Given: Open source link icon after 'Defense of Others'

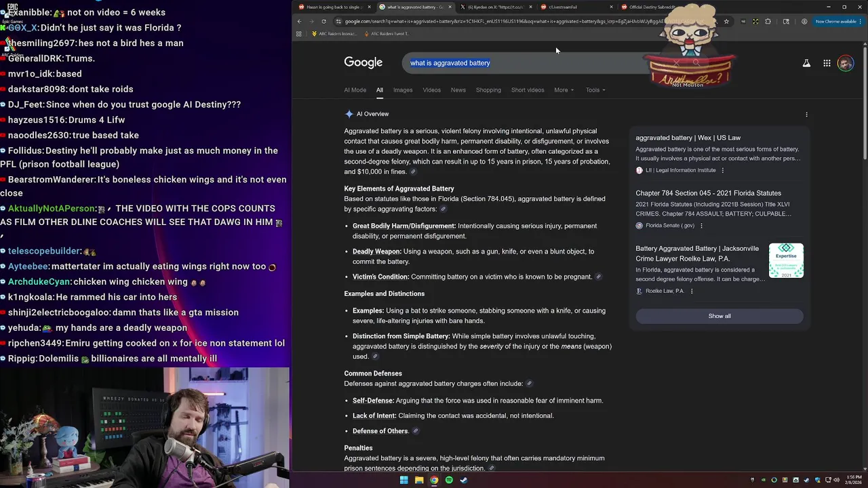Looking at the screenshot, I should [x=415, y=431].
